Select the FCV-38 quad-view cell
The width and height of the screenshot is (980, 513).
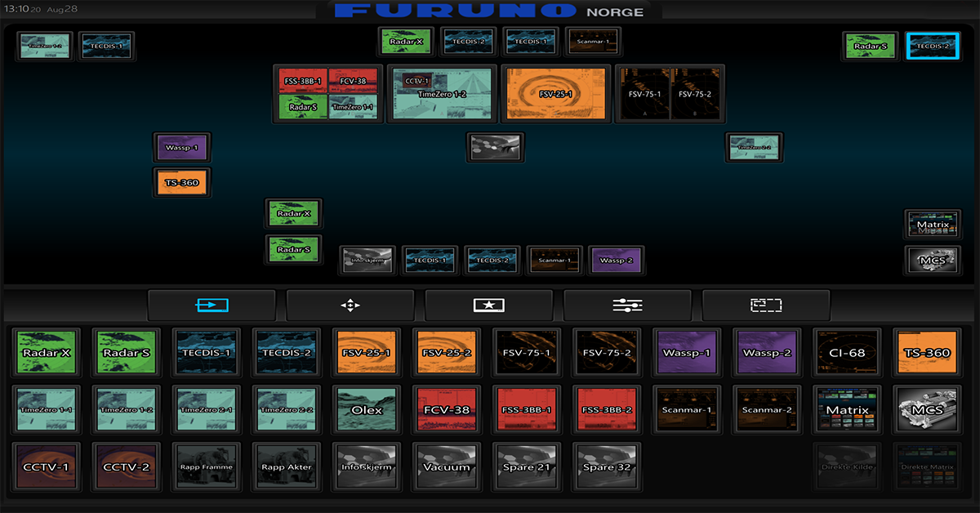353,81
